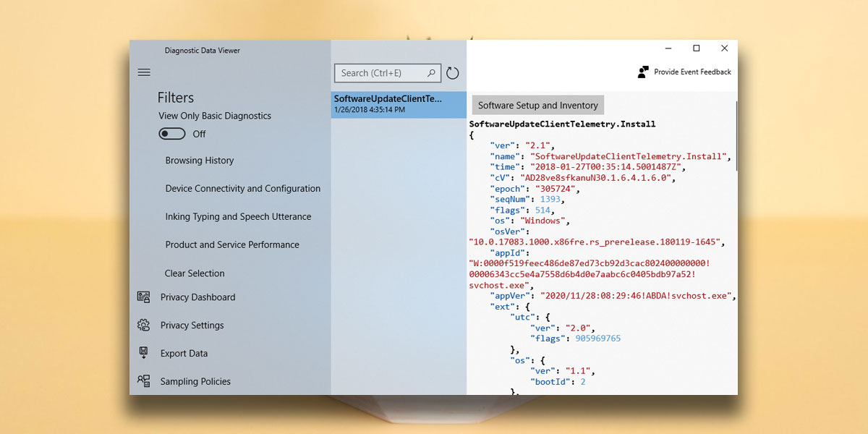Screen dimensions: 868x434
Task: Click the Sampling Policies icon
Action: 144,381
